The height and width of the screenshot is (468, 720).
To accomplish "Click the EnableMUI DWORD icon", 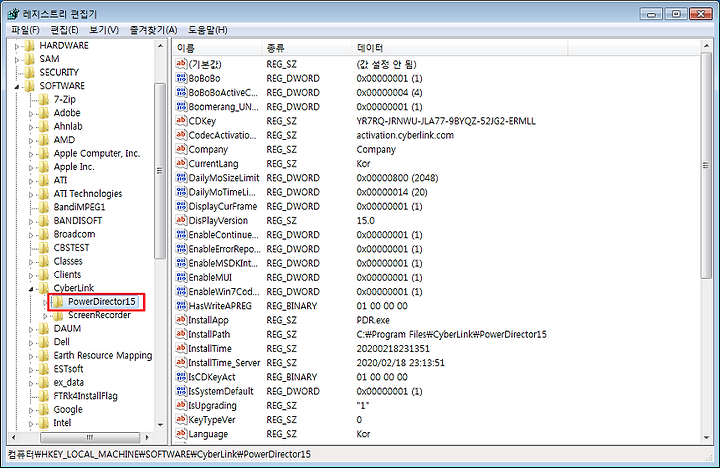I will pyautogui.click(x=181, y=277).
